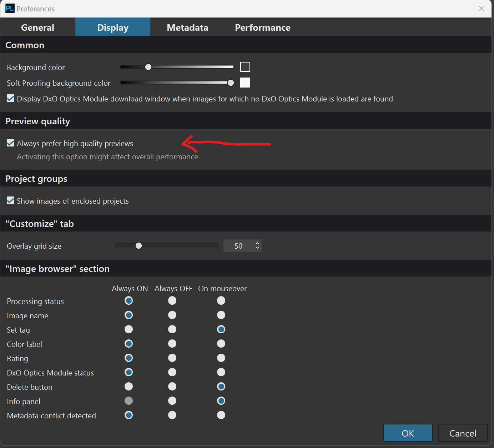Screen dimensions: 494x448
Task: Set Color label to On mouseover
Action: (x=221, y=344)
